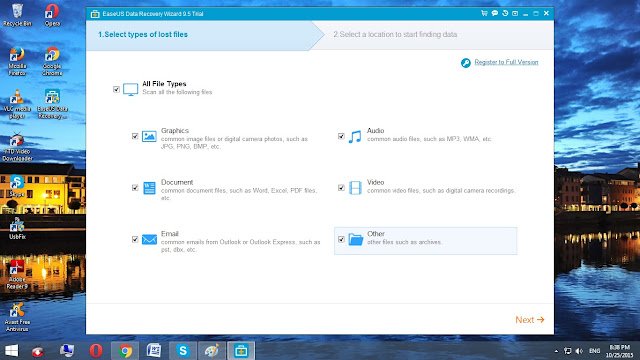Open the title bar dropdown menu icon

tap(515, 13)
